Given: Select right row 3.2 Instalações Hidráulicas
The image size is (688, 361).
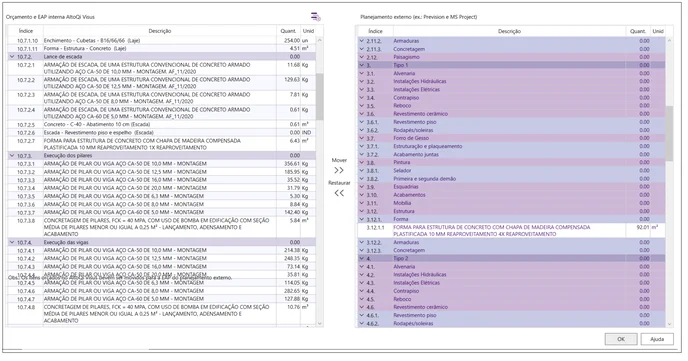Looking at the screenshot, I should [511, 81].
